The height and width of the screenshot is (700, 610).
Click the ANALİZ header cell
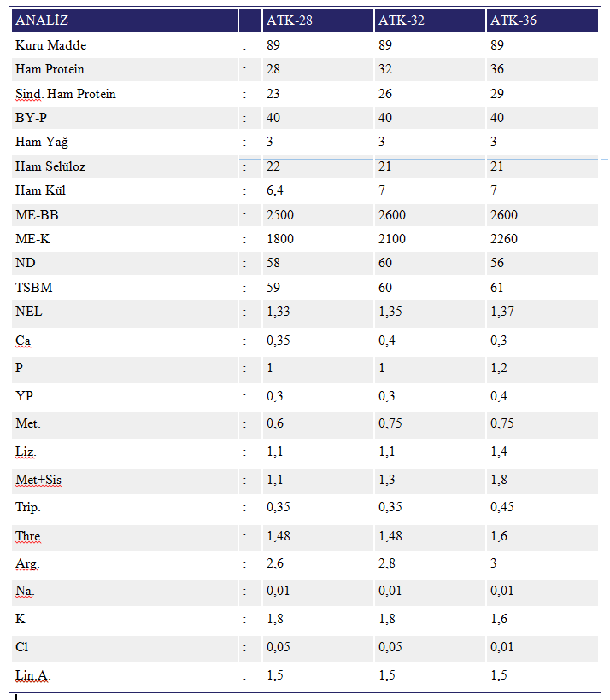click(42, 20)
